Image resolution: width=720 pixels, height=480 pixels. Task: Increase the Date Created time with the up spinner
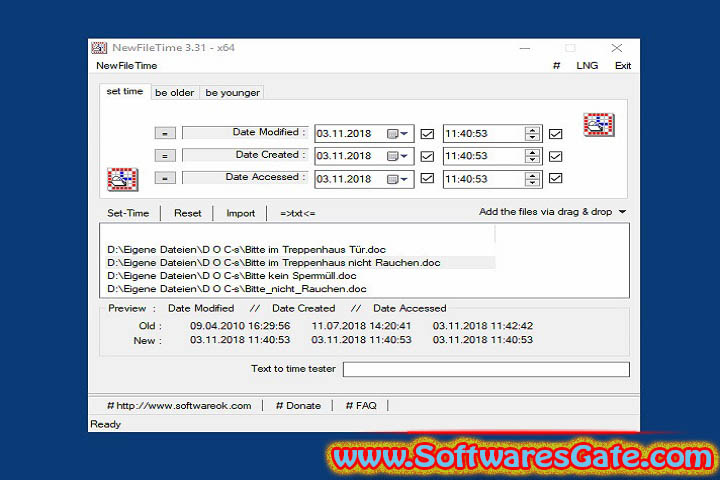point(532,152)
